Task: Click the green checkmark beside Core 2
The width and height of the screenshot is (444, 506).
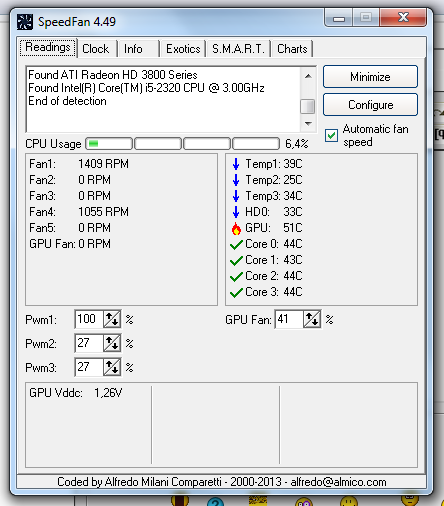Action: (x=236, y=277)
